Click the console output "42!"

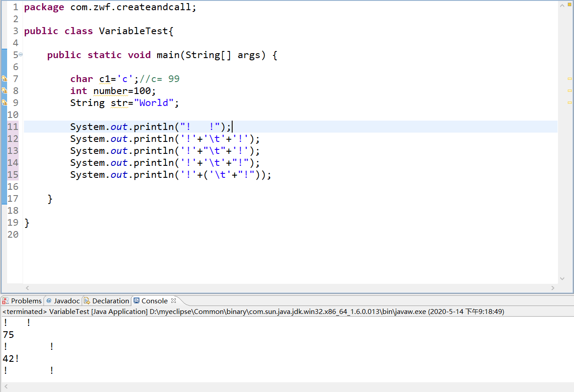coord(11,359)
